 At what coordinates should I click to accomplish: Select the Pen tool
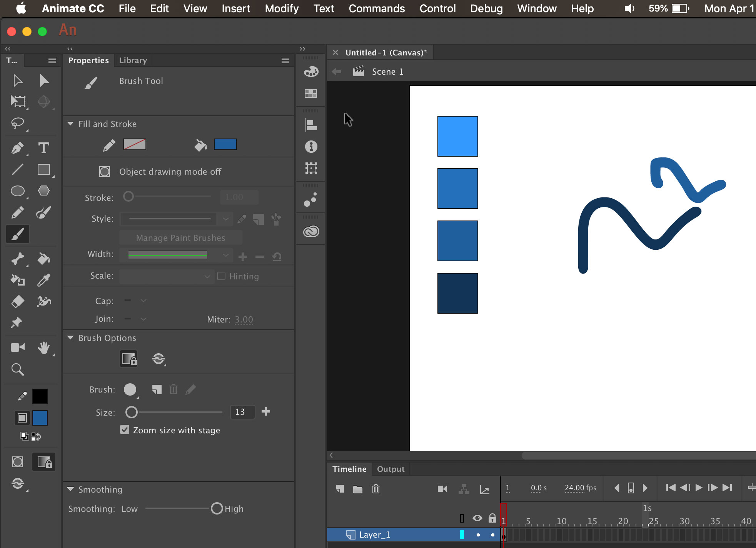tap(17, 148)
